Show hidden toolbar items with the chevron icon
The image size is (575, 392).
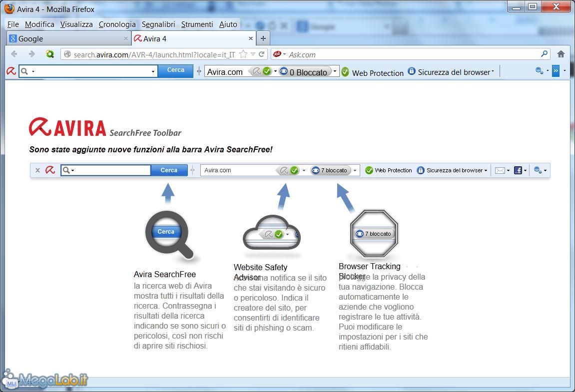point(556,71)
